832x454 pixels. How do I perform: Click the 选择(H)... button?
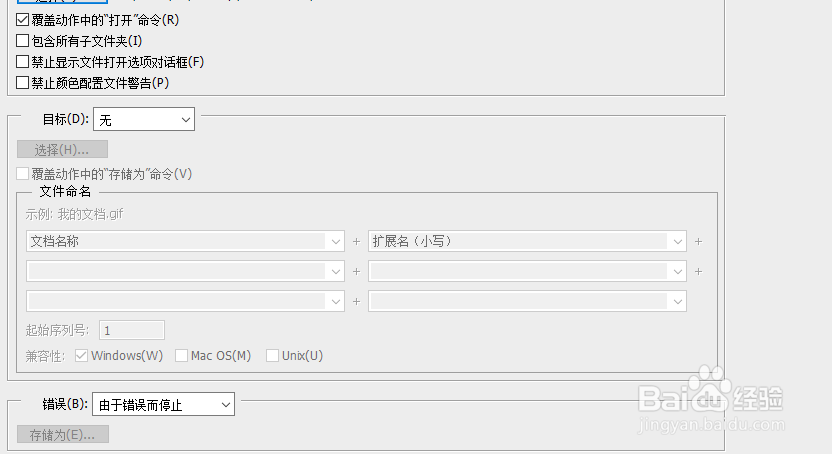[62, 150]
